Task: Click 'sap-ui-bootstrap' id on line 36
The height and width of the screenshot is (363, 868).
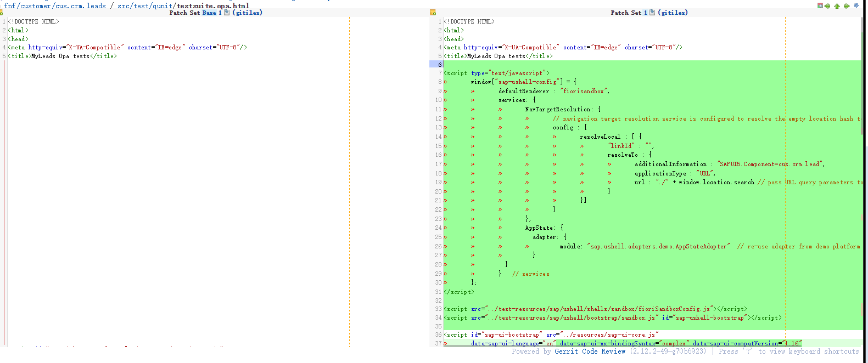Action: [x=512, y=334]
